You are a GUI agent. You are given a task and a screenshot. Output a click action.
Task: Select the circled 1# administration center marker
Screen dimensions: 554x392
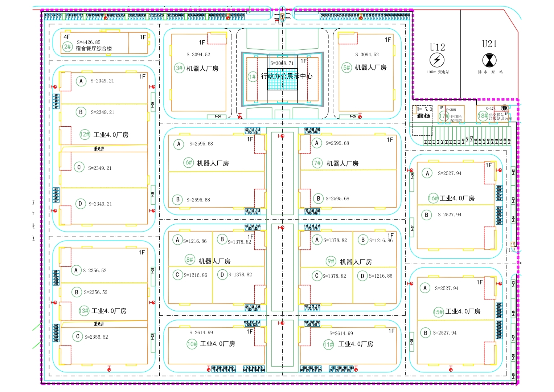click(253, 76)
